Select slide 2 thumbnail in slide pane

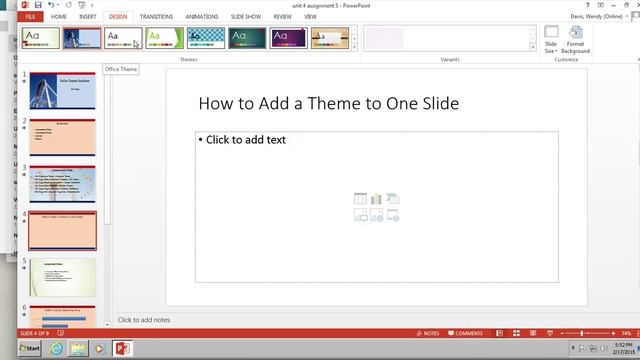pos(62,138)
